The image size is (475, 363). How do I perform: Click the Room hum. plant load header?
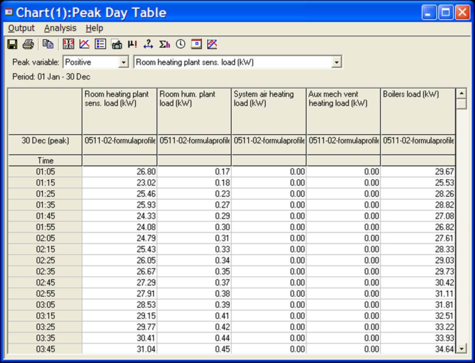pyautogui.click(x=194, y=111)
